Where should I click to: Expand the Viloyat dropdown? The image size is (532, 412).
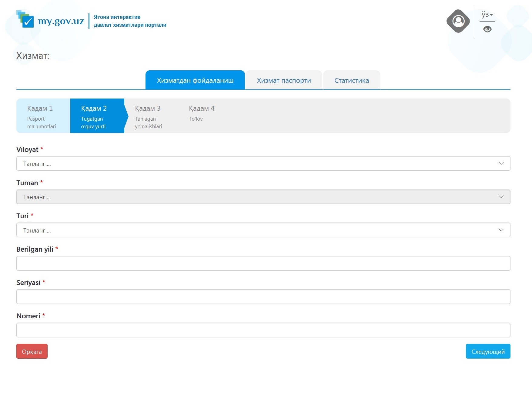coord(263,164)
